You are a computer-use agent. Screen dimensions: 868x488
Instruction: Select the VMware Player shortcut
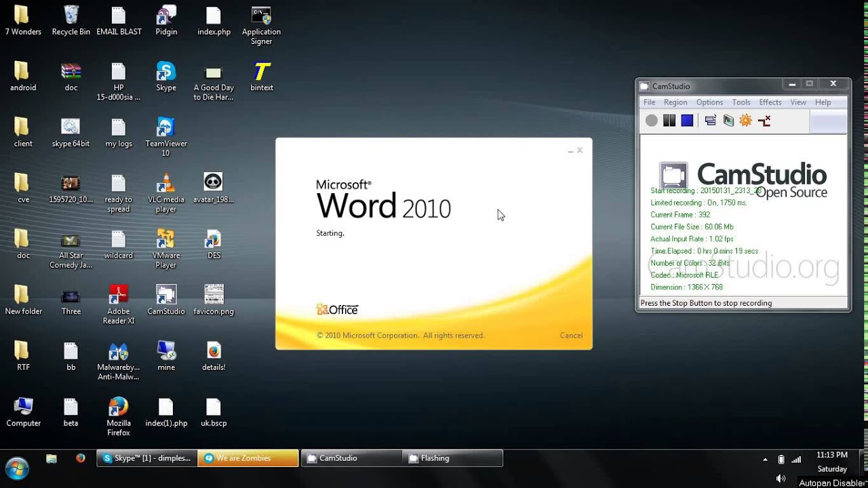tap(166, 249)
